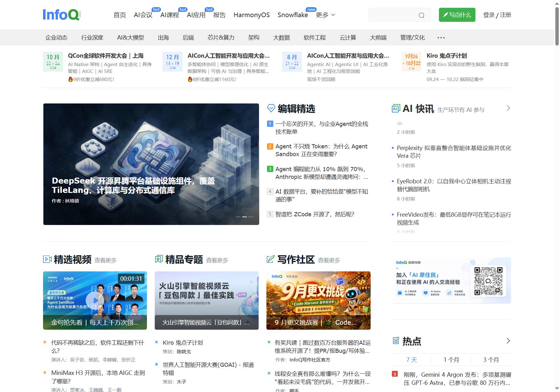The image size is (560, 392).
Task: Click the QR code image
Action: (488, 281)
